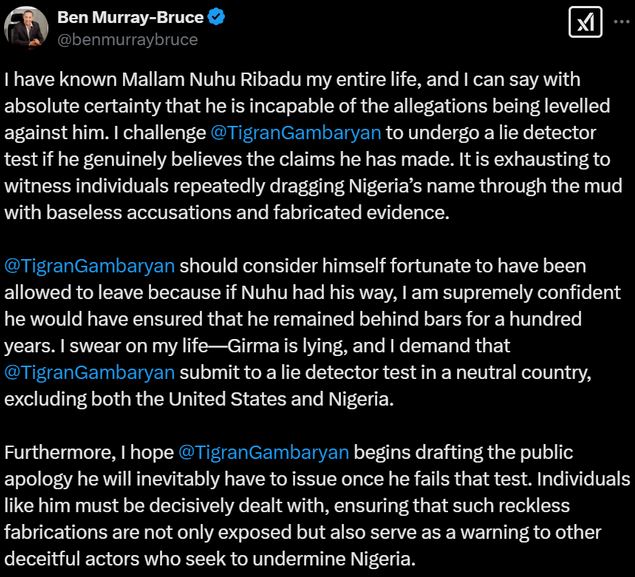Click the line starting "fabrications are not only exposed"
The width and height of the screenshot is (635, 577).
(x=292, y=532)
